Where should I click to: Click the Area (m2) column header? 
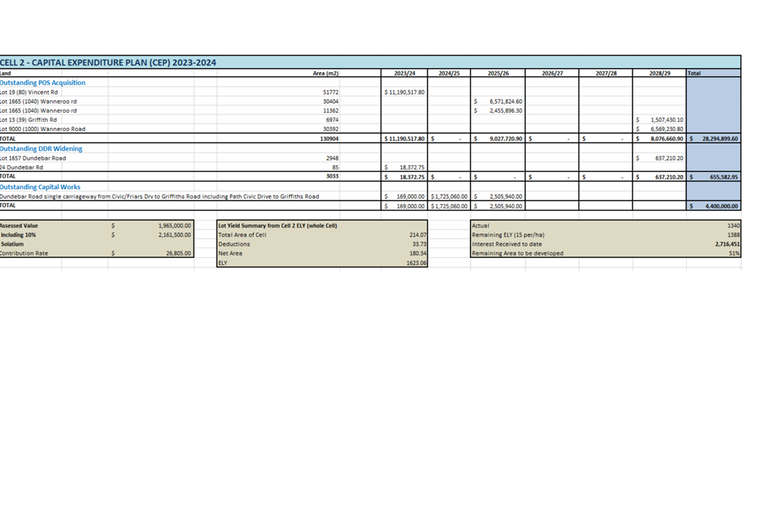326,73
